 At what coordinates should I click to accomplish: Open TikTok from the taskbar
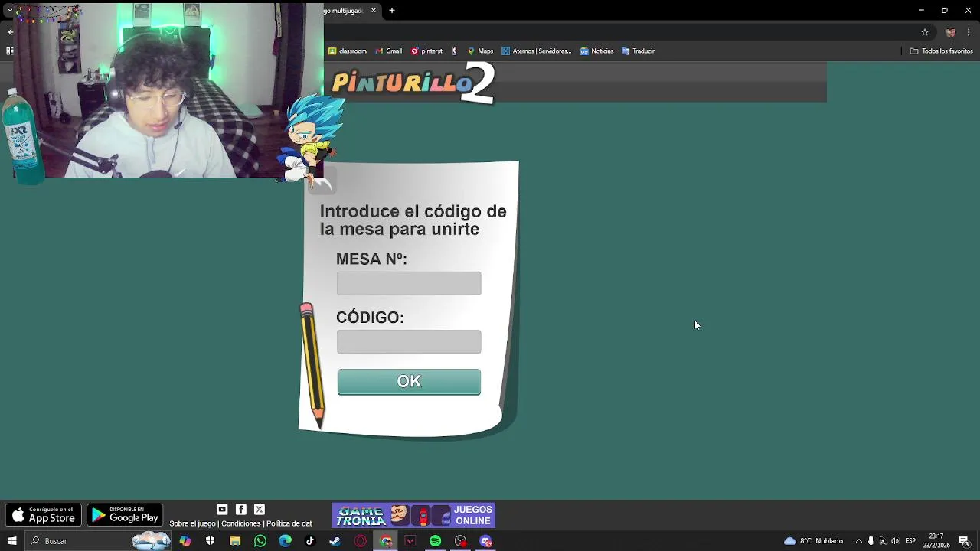coord(310,541)
